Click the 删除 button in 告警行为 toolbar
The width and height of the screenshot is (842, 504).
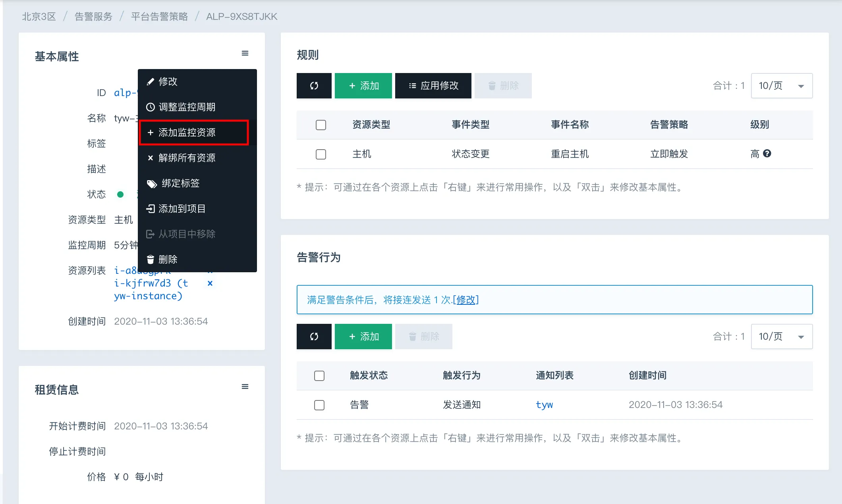coord(424,337)
